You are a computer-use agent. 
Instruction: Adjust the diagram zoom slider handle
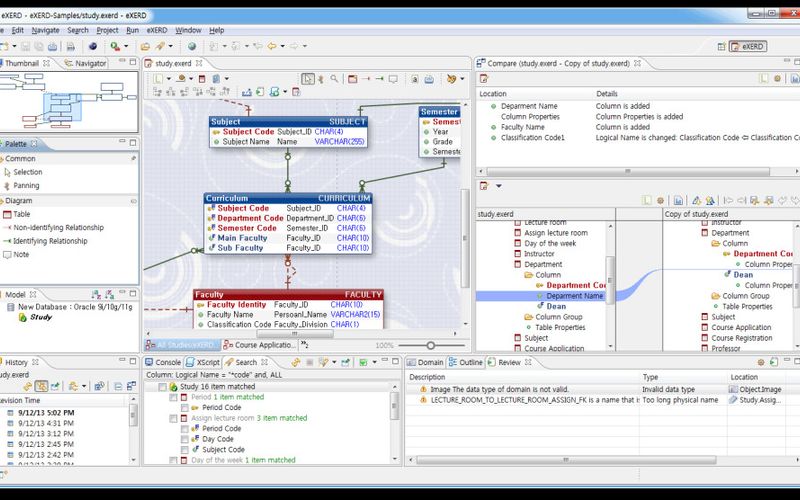[431, 345]
